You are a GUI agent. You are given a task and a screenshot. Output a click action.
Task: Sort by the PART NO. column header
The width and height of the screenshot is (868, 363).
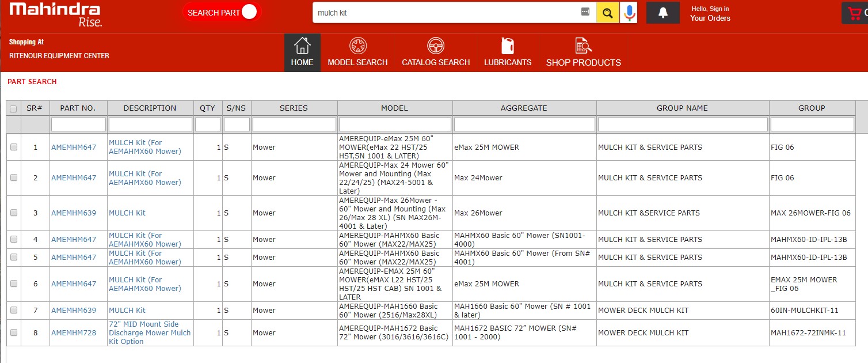[x=78, y=108]
